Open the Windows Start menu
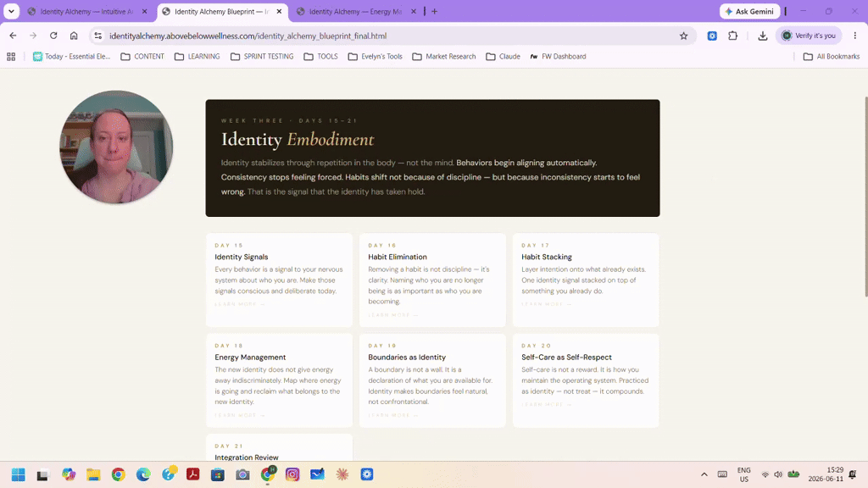The image size is (868, 488). pyautogui.click(x=19, y=474)
